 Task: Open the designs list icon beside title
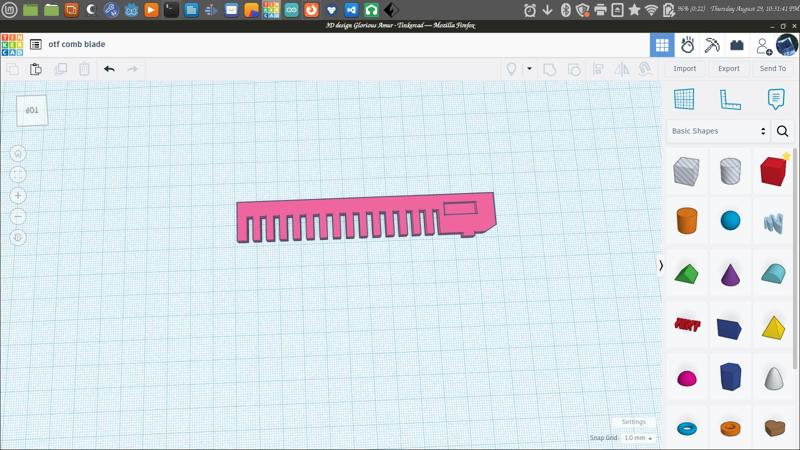36,44
